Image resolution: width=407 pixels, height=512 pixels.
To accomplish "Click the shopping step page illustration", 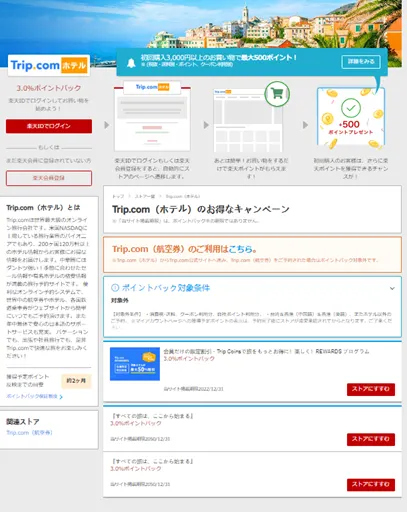I will click(x=248, y=119).
